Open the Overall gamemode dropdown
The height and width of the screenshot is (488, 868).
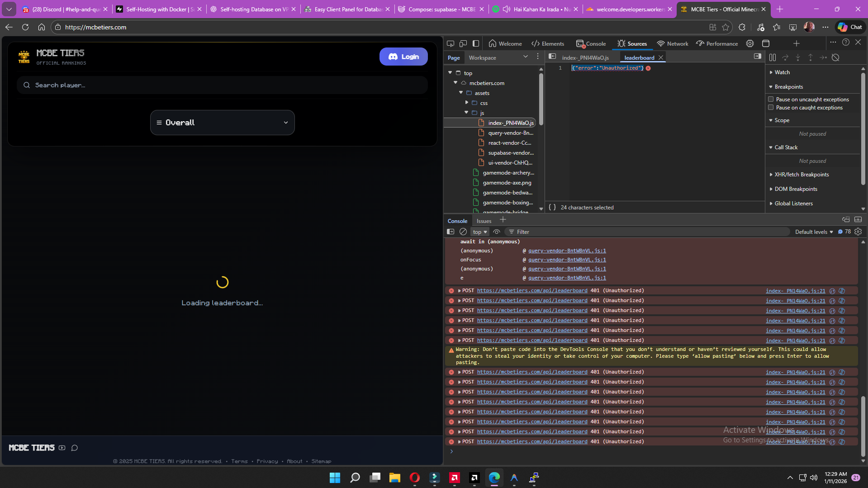tap(222, 122)
